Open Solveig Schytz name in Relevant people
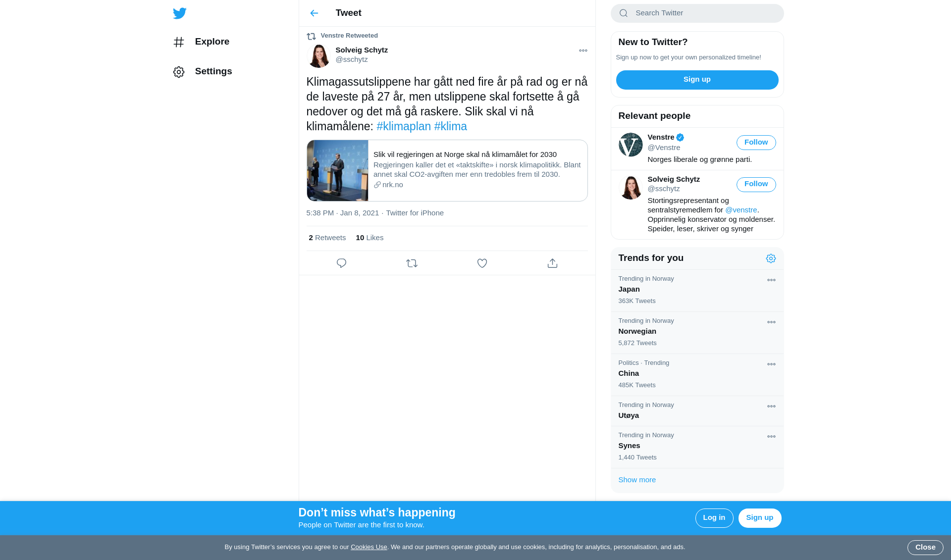 tap(674, 179)
